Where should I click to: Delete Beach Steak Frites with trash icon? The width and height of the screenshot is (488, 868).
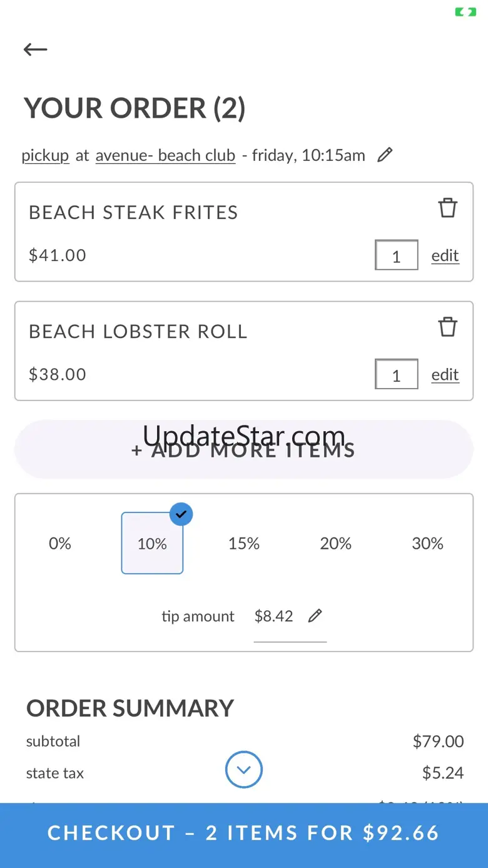click(447, 208)
